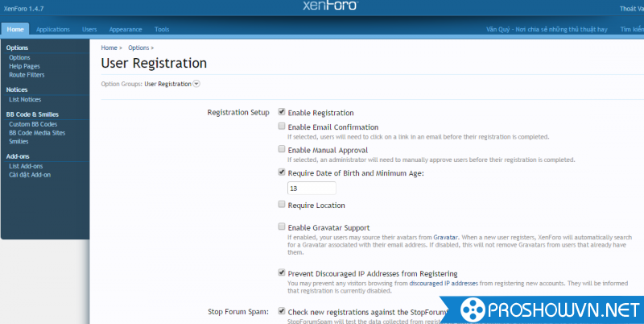Image resolution: width=644 pixels, height=324 pixels.
Task: Uncheck Require Date of Birth and Minimum Age
Action: 281,172
